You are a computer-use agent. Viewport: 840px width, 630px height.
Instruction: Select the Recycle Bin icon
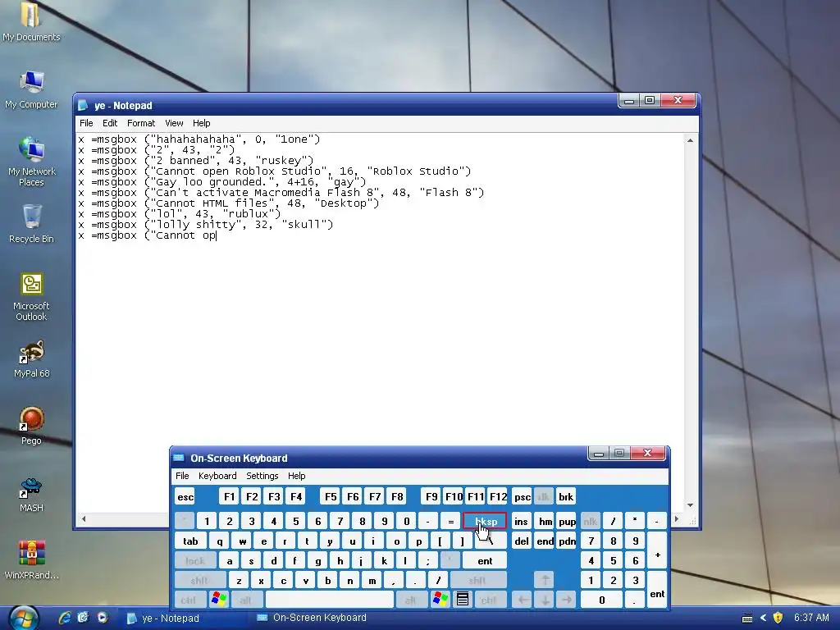[x=31, y=224]
